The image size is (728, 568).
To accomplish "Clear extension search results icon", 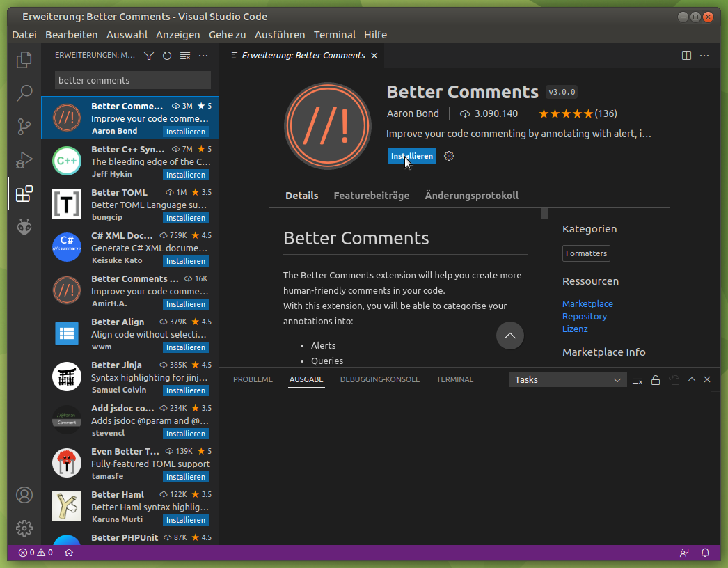I will [x=185, y=56].
